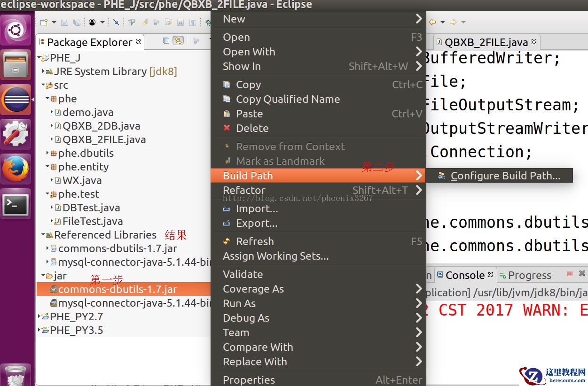Open the dropdown beside the New wizard icon

click(x=53, y=22)
